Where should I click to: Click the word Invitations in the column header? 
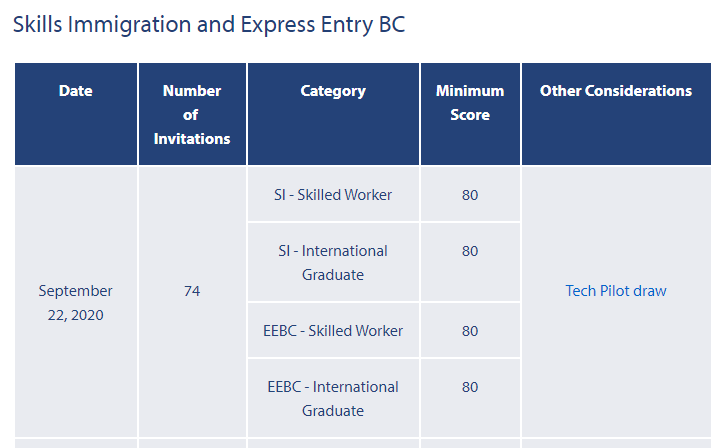click(192, 139)
